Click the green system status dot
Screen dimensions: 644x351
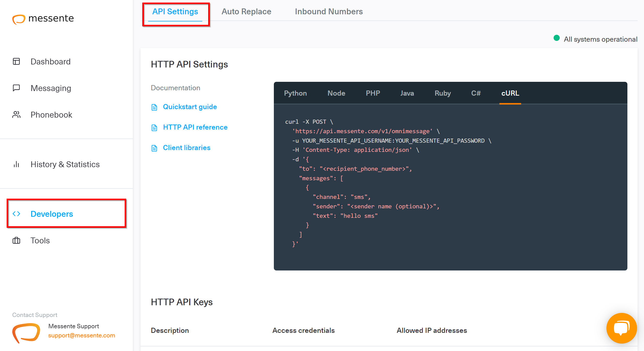(557, 38)
